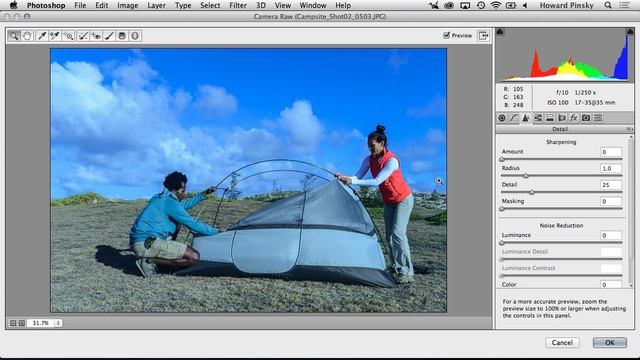The height and width of the screenshot is (360, 640).
Task: Open the zoom level dropdown at 31.7%
Action: tap(58, 323)
